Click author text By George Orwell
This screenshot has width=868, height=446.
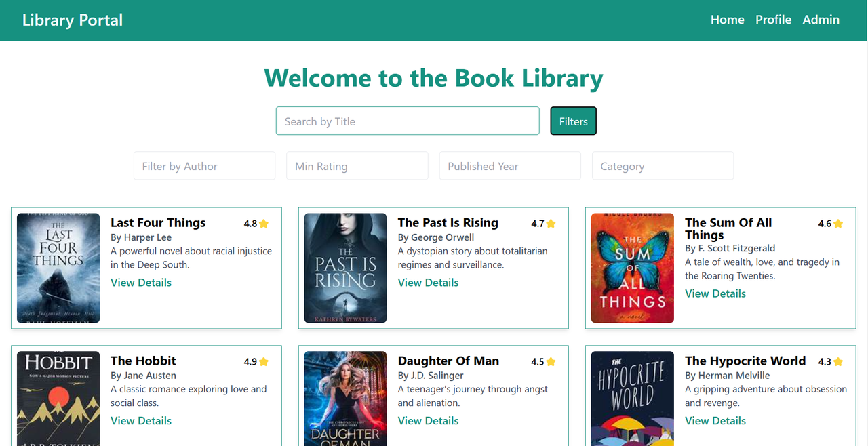point(436,238)
